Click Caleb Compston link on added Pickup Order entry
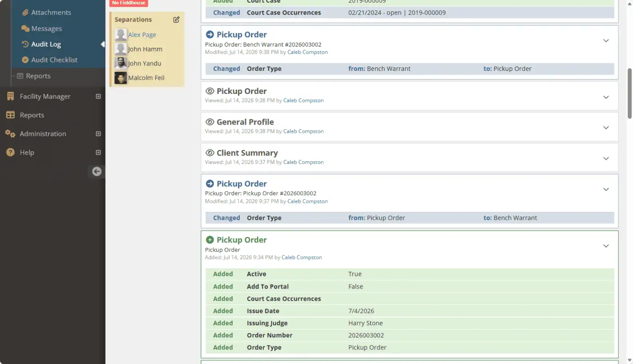The image size is (633, 364). coord(302,257)
